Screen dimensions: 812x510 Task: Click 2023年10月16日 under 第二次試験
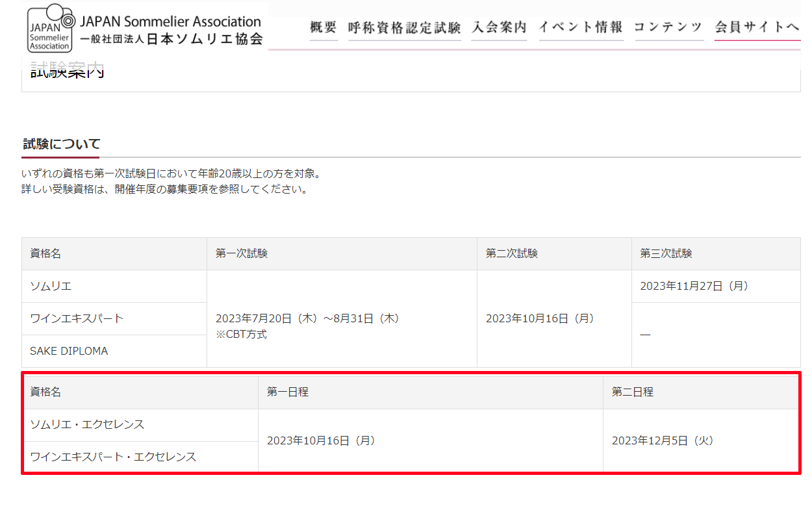click(x=540, y=318)
